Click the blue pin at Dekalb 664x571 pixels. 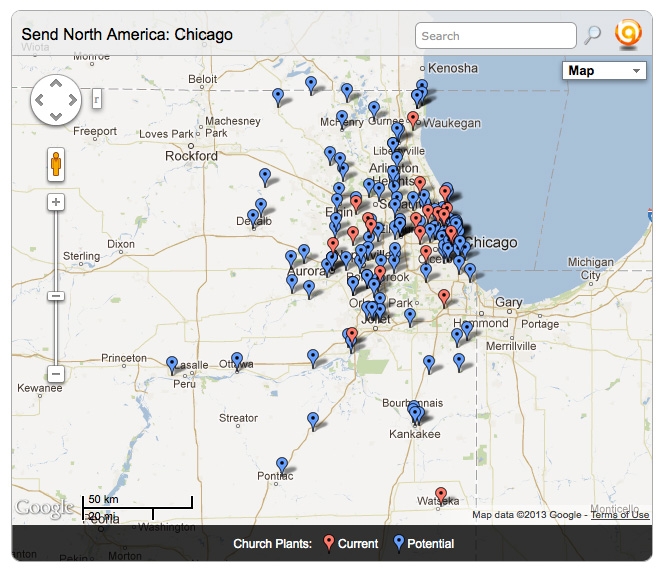[253, 218]
